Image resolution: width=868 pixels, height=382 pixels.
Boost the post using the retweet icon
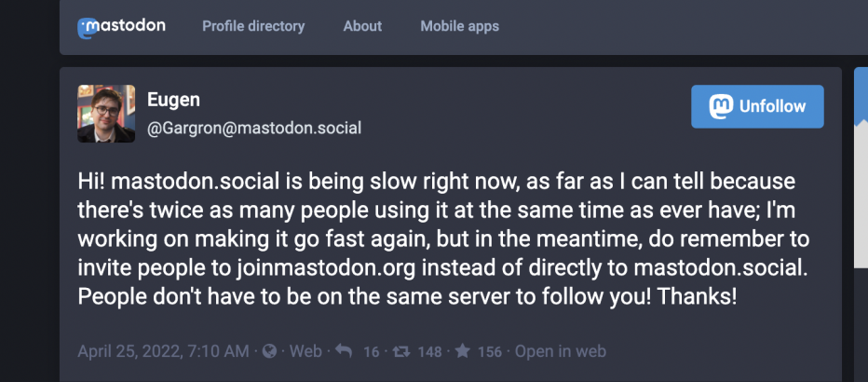[x=400, y=351]
